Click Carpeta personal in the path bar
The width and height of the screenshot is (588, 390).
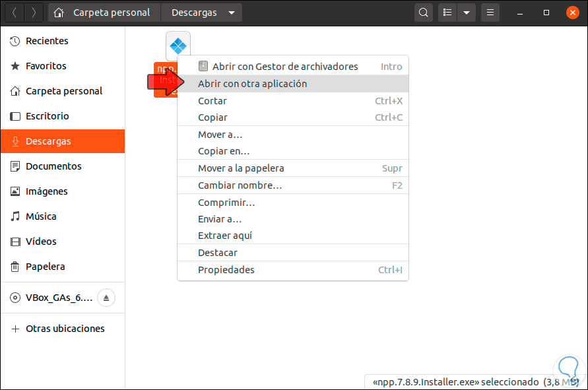tap(112, 13)
